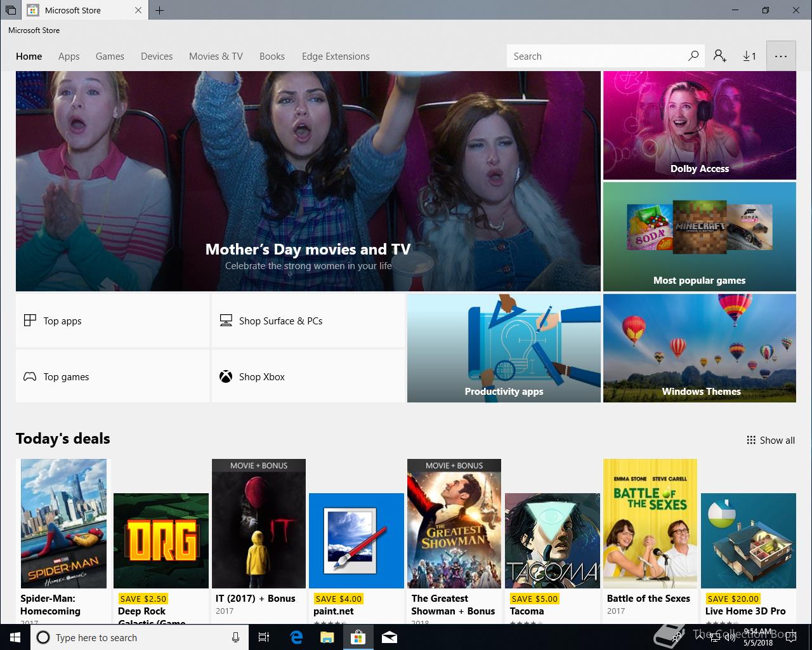This screenshot has width=812, height=650.
Task: Open IT (2017) + Bonus poster
Action: [x=259, y=524]
